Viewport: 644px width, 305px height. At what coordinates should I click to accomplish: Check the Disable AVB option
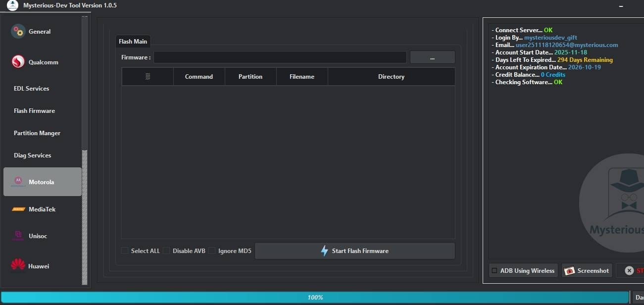click(166, 251)
